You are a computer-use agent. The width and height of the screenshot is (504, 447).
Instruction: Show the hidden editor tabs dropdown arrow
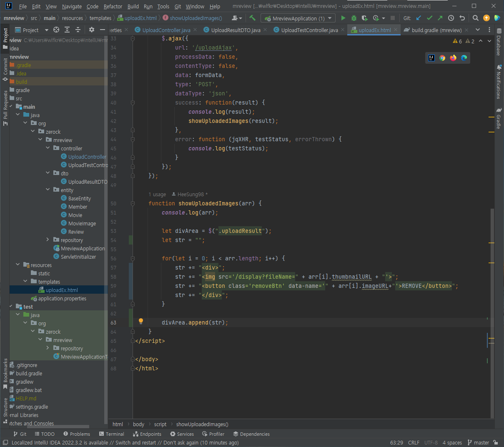[478, 30]
